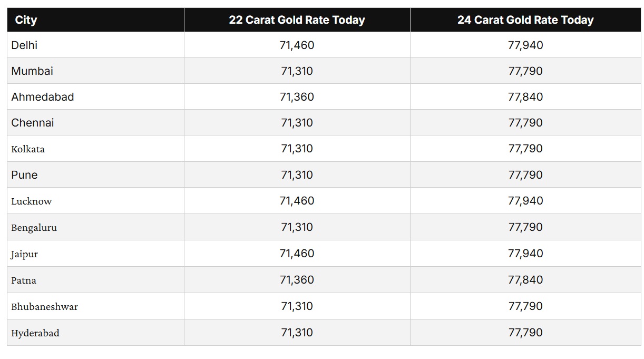644x359 pixels.
Task: Click Delhi's 22 carat rate 71,460
Action: [297, 45]
